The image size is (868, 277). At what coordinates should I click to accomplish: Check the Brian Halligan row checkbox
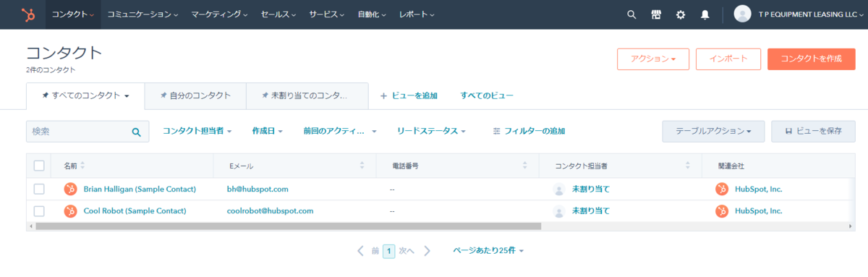pos(39,189)
